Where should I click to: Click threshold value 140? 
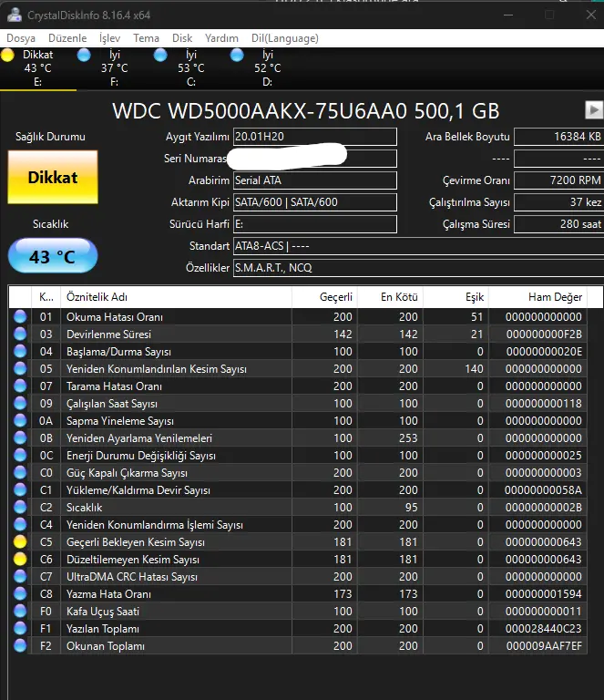(474, 369)
